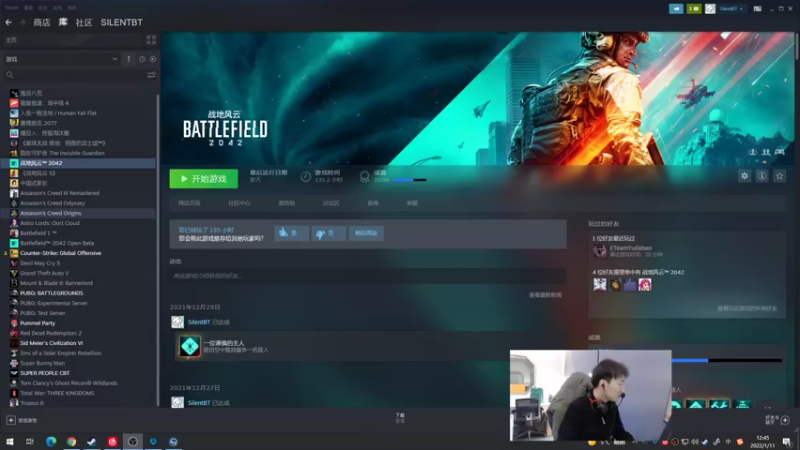Open the SILENTBT profile tab

(121, 22)
